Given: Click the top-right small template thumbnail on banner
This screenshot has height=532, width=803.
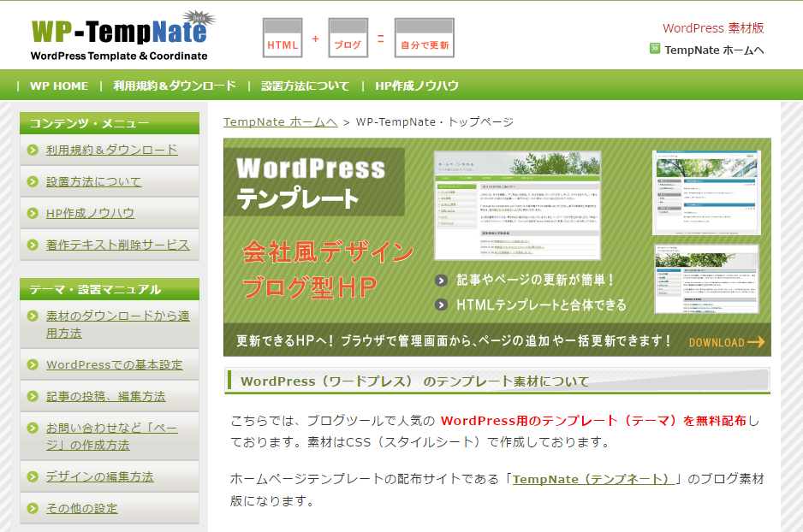Looking at the screenshot, I should click(x=708, y=191).
